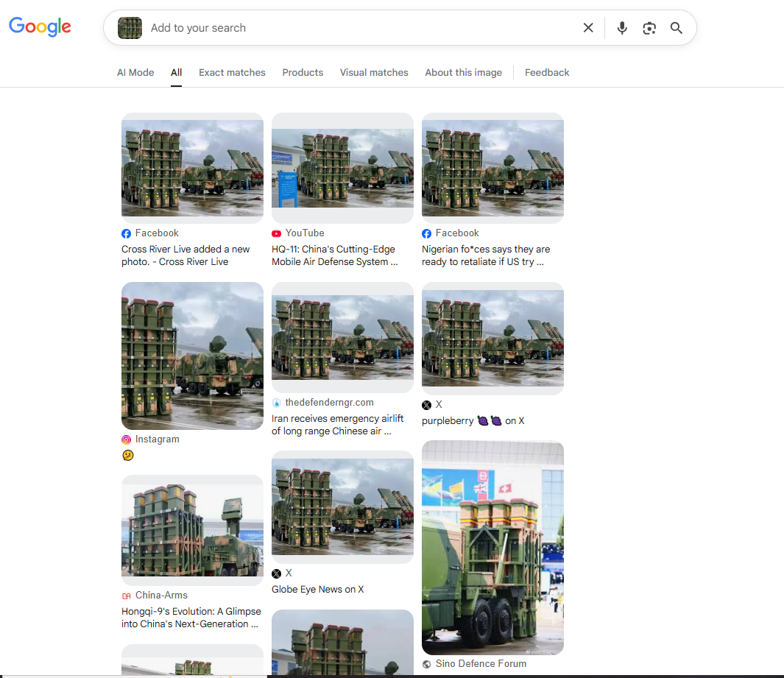784x678 pixels.
Task: Open the Products tab
Action: [x=303, y=72]
